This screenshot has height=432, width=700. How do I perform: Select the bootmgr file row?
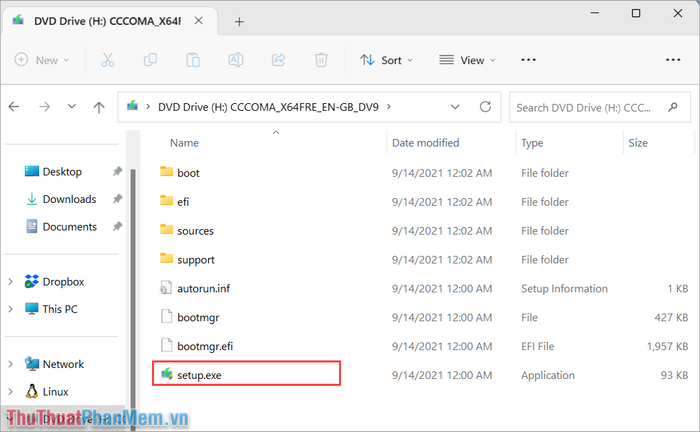[x=422, y=317]
